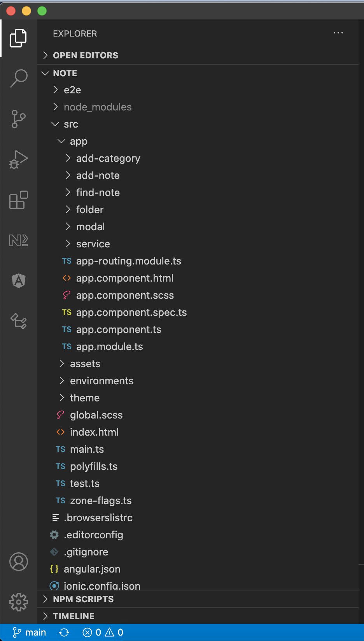Open the app.component.scss file

coord(125,295)
